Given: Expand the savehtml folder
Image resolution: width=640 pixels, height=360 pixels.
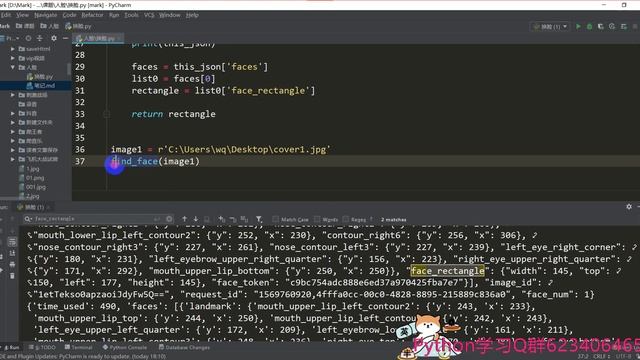Looking at the screenshot, I should (13, 49).
